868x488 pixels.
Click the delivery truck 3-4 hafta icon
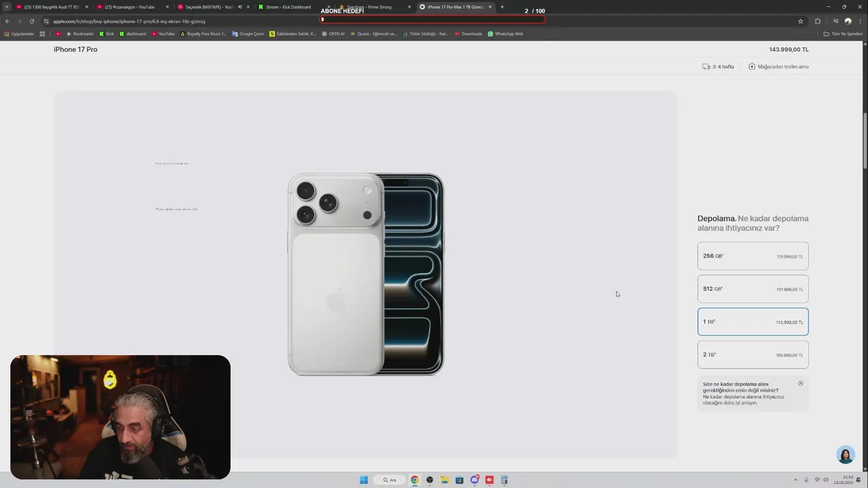(x=707, y=66)
